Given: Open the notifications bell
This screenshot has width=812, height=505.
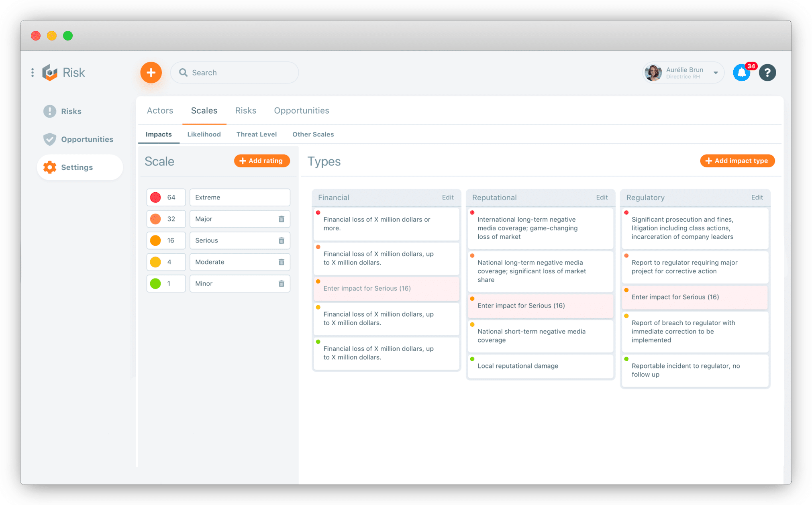Looking at the screenshot, I should (x=741, y=73).
